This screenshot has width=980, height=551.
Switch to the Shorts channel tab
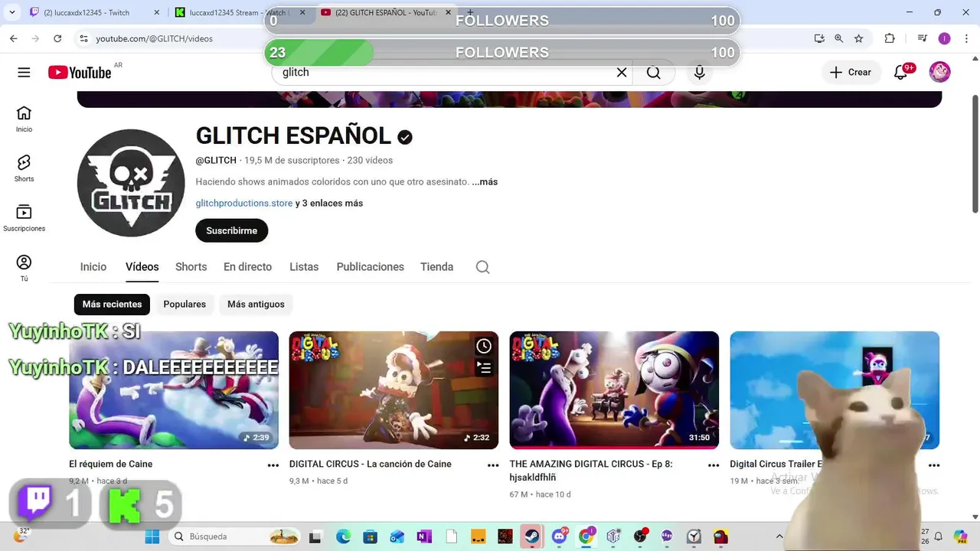coord(191,267)
